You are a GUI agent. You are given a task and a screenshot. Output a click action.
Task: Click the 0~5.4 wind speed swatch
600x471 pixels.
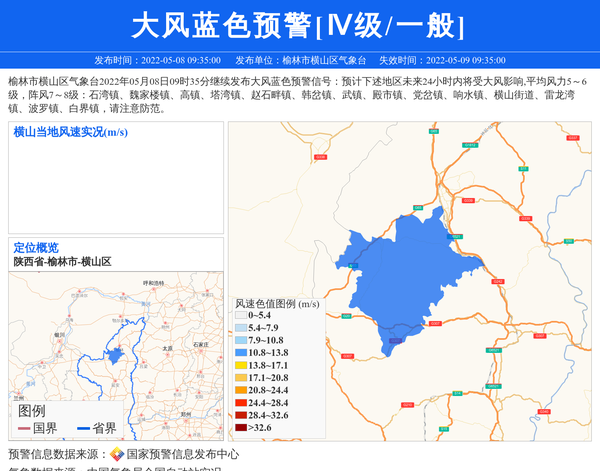click(241, 315)
